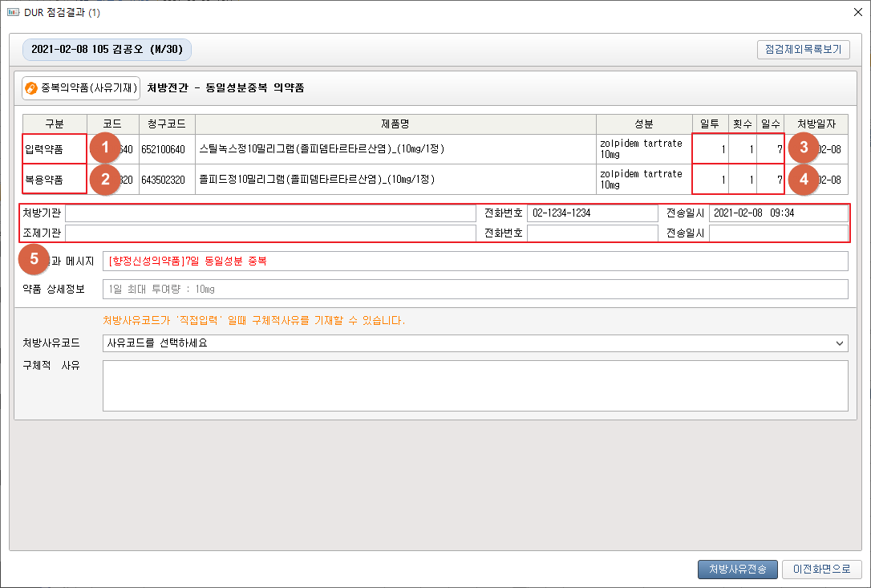Select the 졸피드정10밀리그램 product row

pyautogui.click(x=395, y=180)
